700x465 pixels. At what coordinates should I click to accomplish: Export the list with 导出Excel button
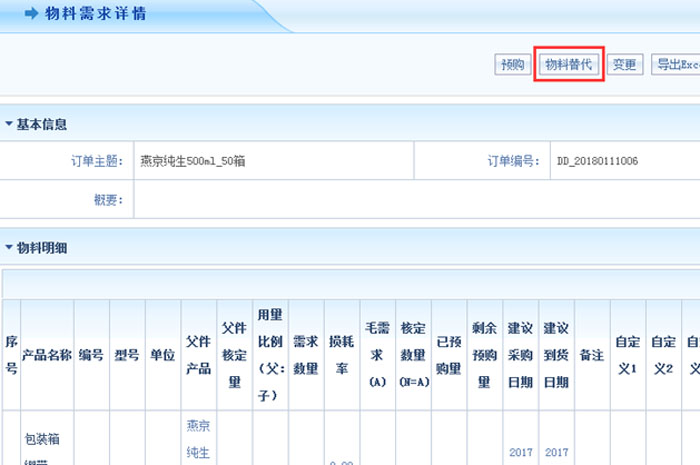(x=676, y=64)
